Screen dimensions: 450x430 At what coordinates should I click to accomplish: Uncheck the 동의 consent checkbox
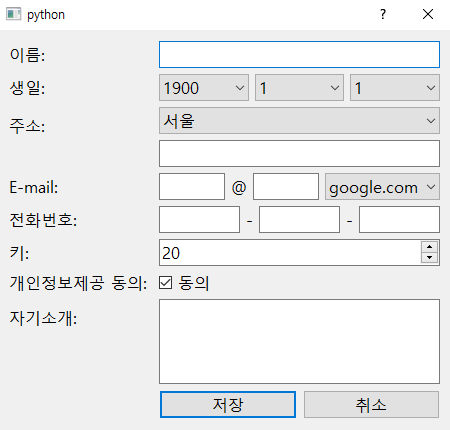click(x=166, y=283)
